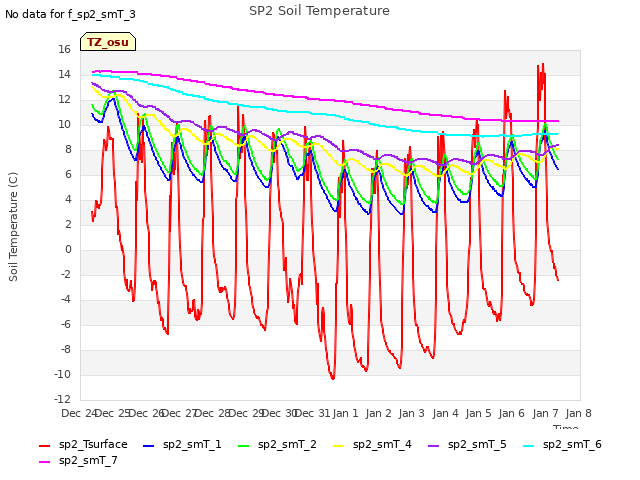Click cyan sp2_smT_6 legend color marker

pyautogui.click(x=529, y=446)
